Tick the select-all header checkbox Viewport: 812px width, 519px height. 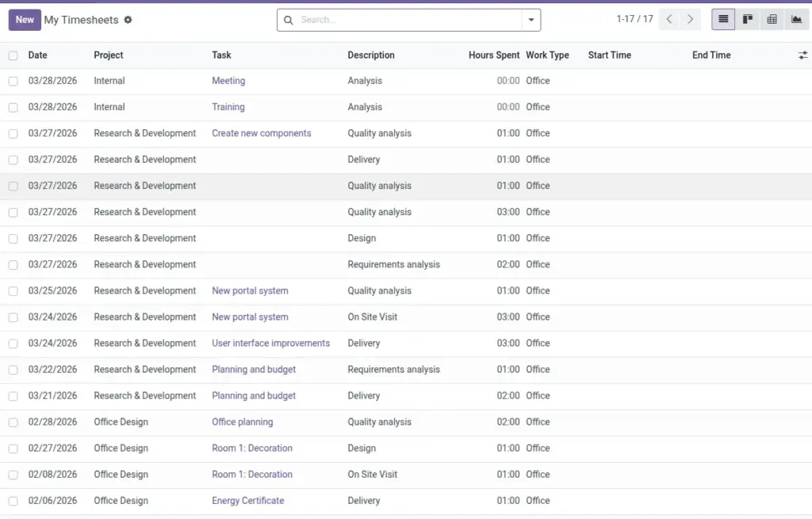tap(13, 56)
